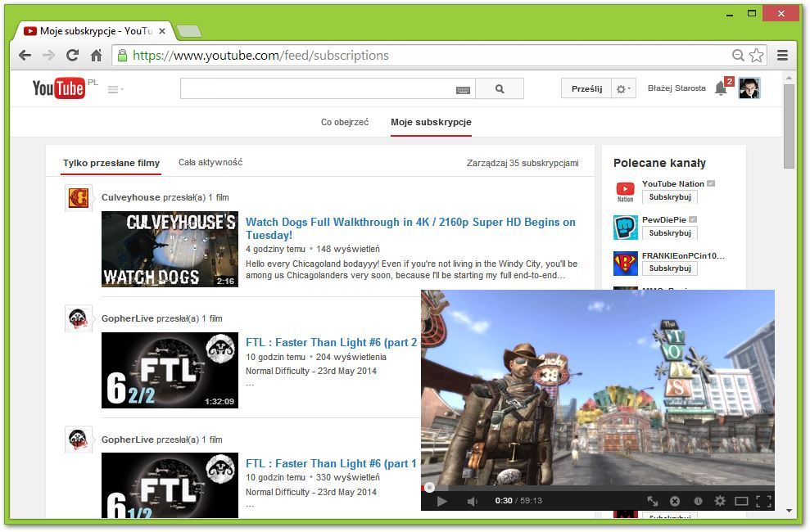Switch to the Co obejrzeć tab

pos(345,122)
